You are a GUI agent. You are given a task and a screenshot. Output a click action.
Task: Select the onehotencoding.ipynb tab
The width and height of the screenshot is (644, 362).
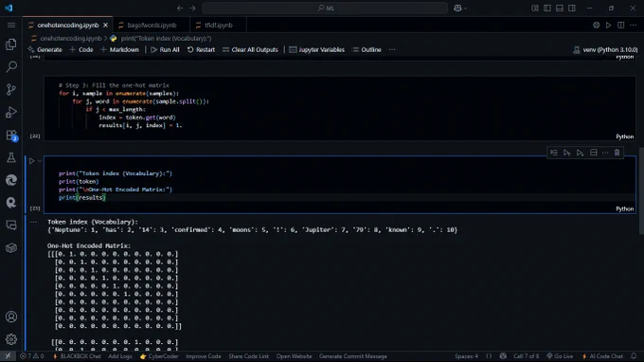68,25
